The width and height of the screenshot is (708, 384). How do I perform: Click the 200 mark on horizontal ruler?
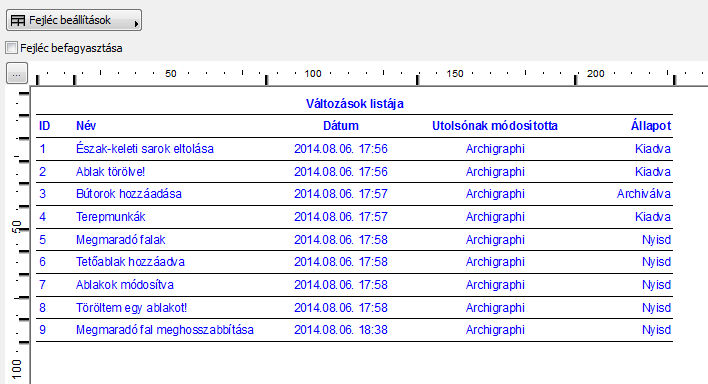click(x=596, y=74)
